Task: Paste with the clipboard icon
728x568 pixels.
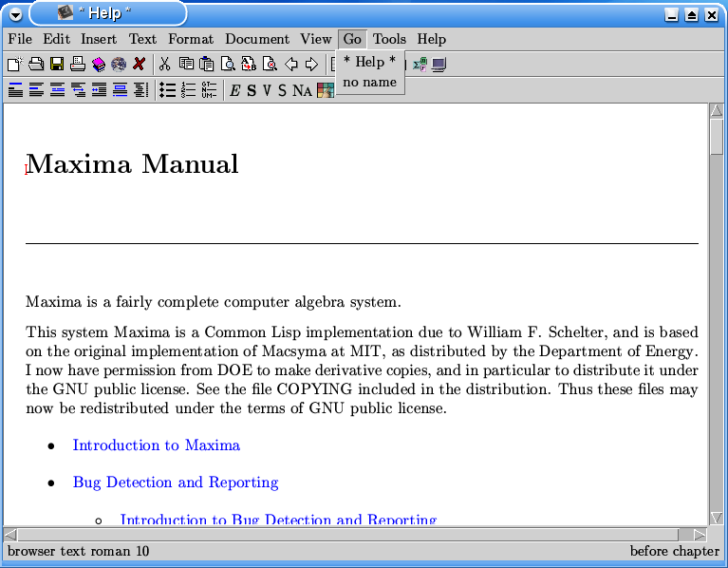Action: tap(207, 64)
